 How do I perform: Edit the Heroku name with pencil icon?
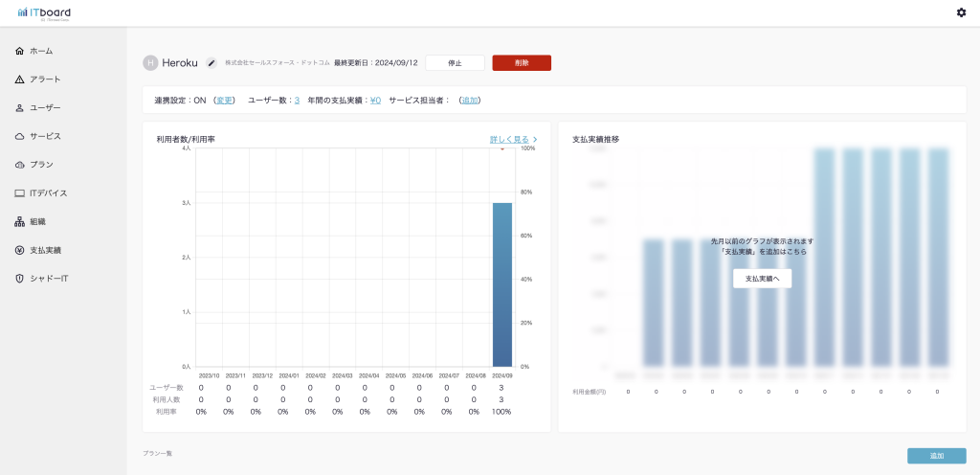pos(212,63)
